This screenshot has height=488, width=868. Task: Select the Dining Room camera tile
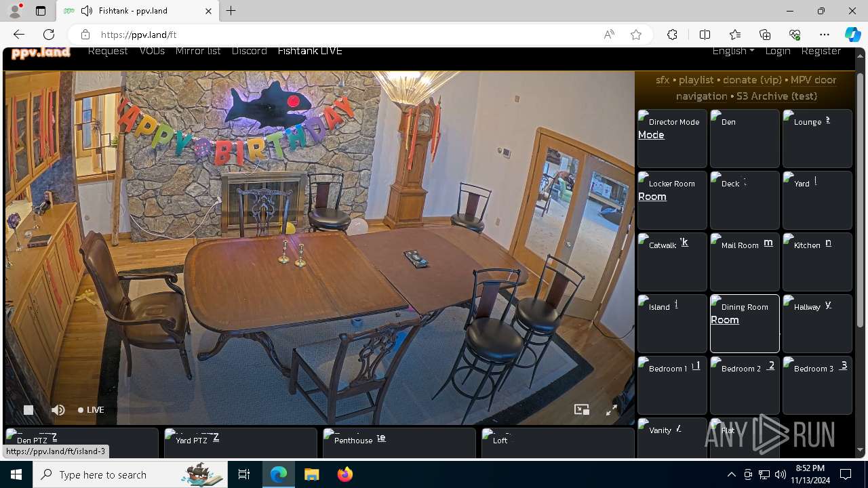coord(745,323)
